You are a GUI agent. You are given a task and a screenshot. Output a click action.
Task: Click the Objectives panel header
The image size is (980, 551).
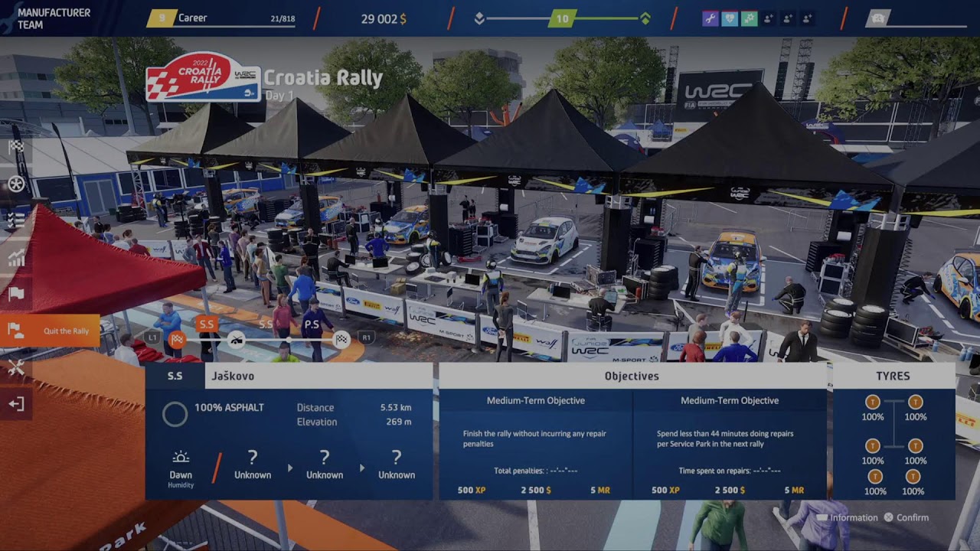pos(632,376)
